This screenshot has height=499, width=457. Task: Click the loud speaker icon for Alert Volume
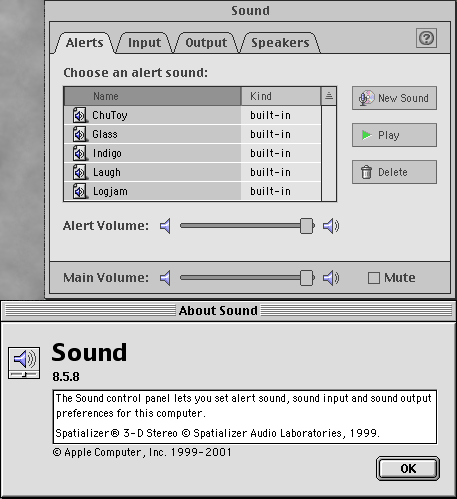click(331, 226)
